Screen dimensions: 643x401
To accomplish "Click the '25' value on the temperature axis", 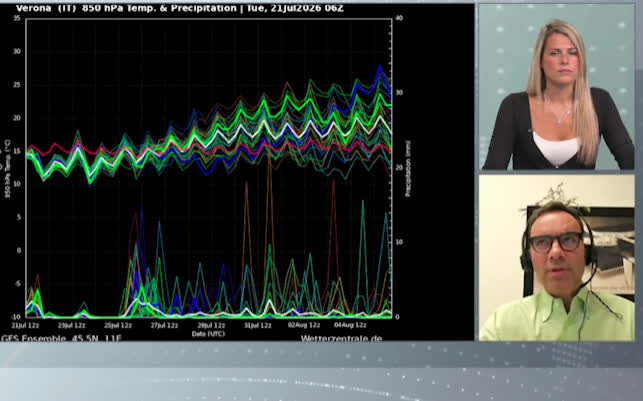I will [x=17, y=85].
